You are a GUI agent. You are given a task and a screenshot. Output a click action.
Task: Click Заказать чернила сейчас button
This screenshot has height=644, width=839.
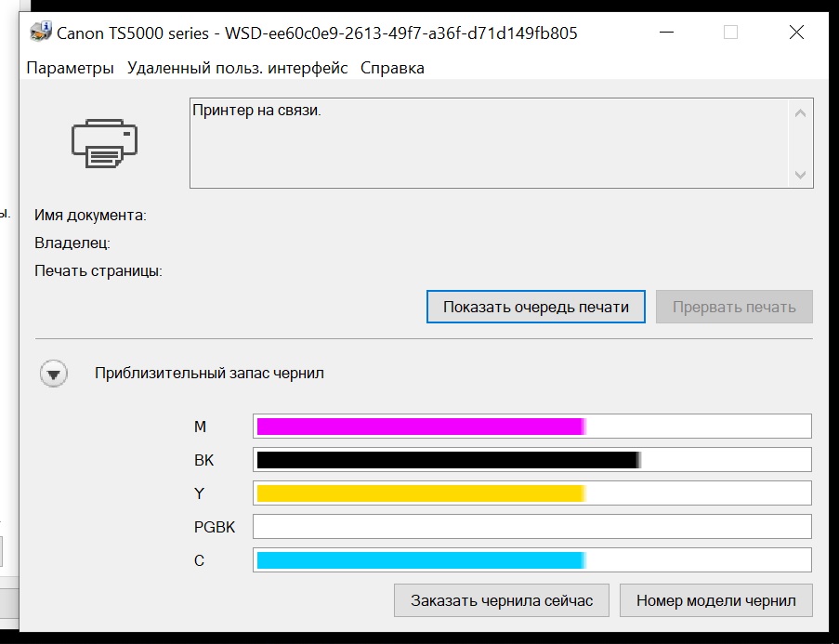click(502, 600)
